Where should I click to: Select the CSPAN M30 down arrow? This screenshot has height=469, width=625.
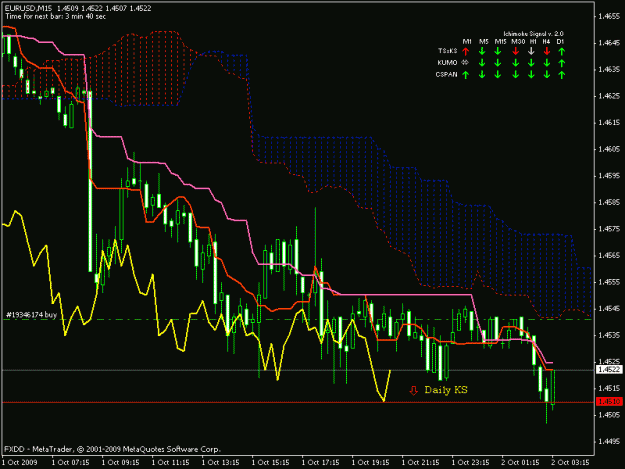(516, 75)
